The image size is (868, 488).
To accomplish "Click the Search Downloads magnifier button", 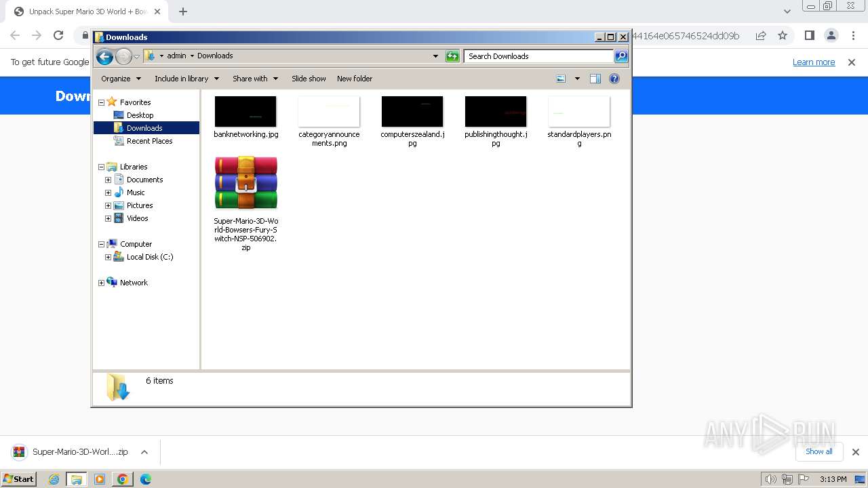I will tap(620, 56).
